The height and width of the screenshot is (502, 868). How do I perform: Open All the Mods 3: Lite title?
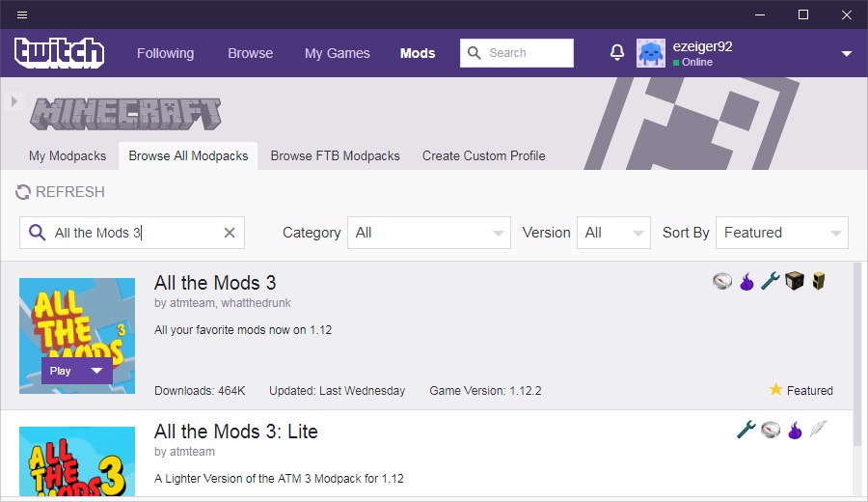[236, 432]
